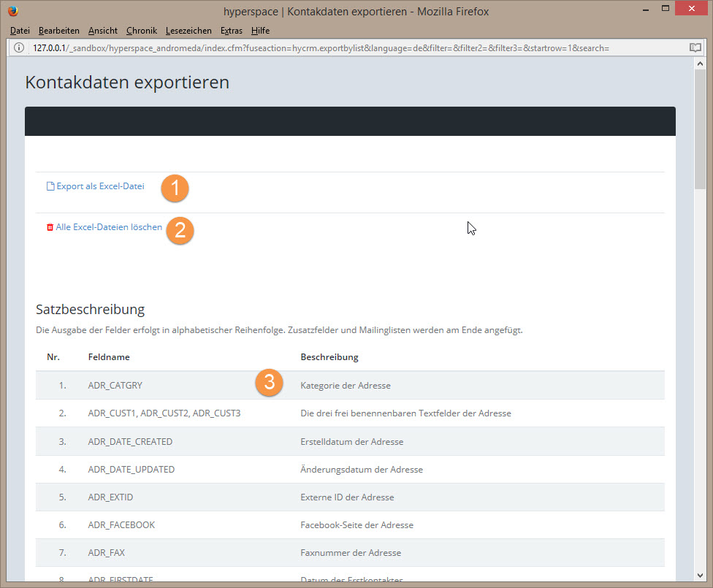713x588 pixels.
Task: Open the Ansicht menu
Action: point(102,31)
